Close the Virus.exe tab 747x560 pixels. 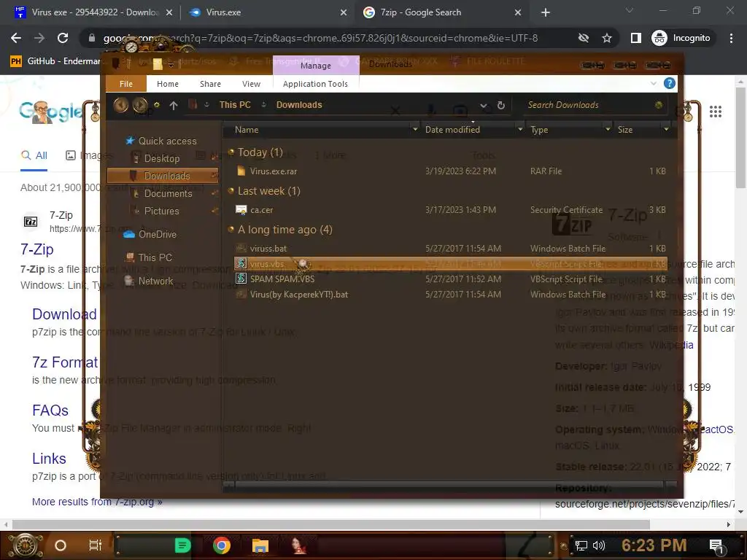[344, 13]
